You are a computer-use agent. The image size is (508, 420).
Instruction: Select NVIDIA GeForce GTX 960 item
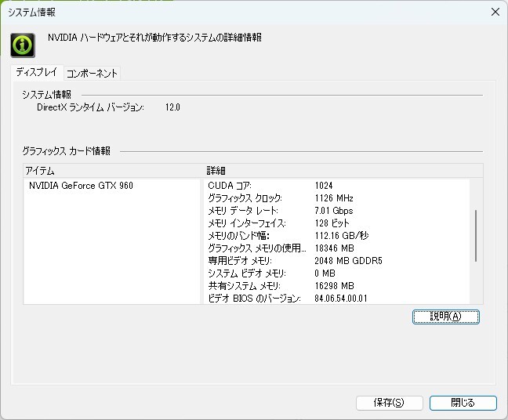pos(81,186)
